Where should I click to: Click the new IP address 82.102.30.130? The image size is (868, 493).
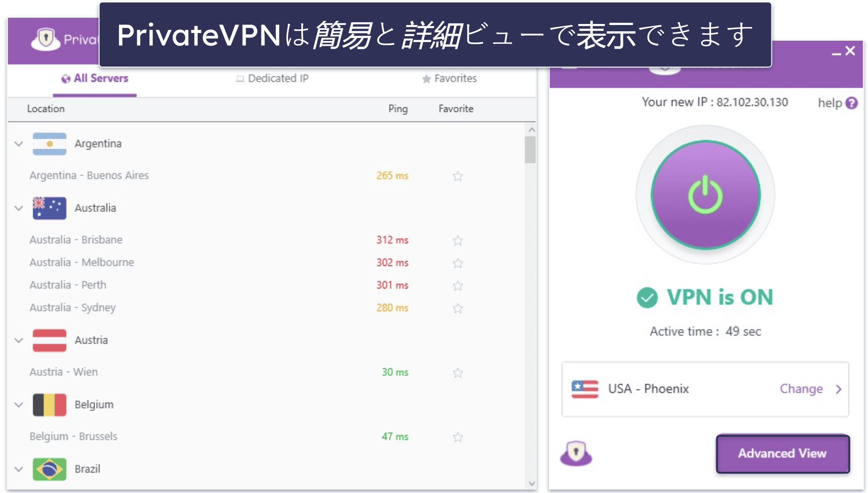pos(752,102)
